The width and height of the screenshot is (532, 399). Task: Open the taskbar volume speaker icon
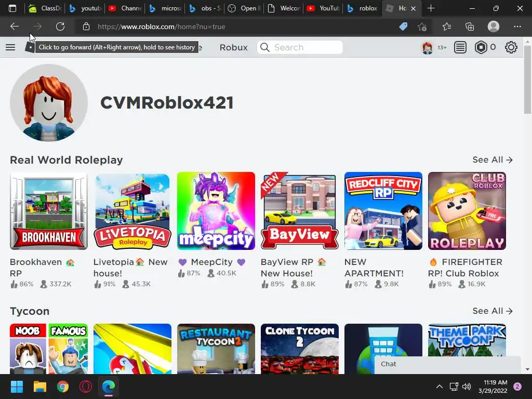pos(467,387)
